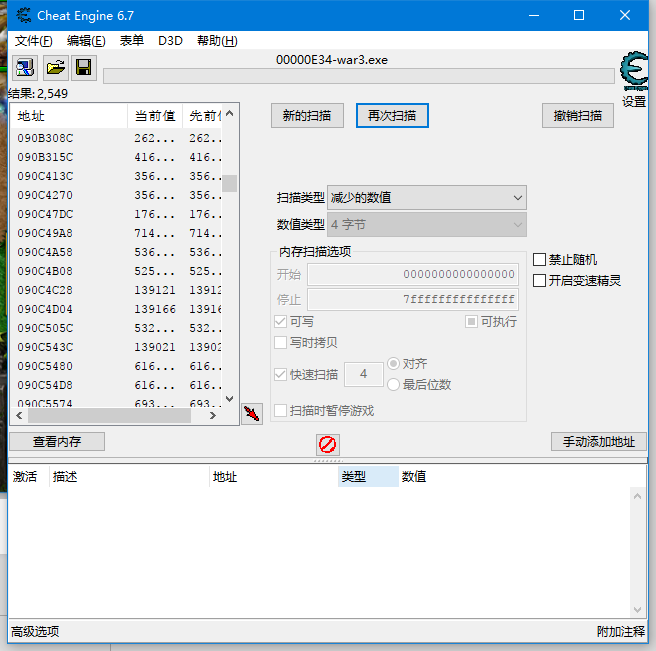Select result row 090C505C
Image resolution: width=656 pixels, height=651 pixels.
pos(116,328)
